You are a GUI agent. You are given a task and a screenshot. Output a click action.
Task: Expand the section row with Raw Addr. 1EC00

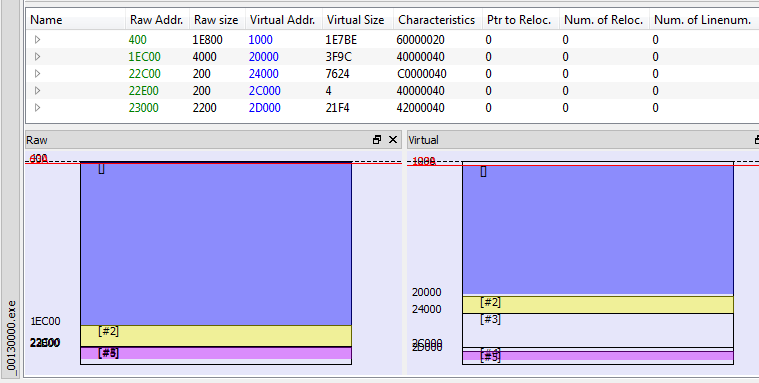pos(37,57)
